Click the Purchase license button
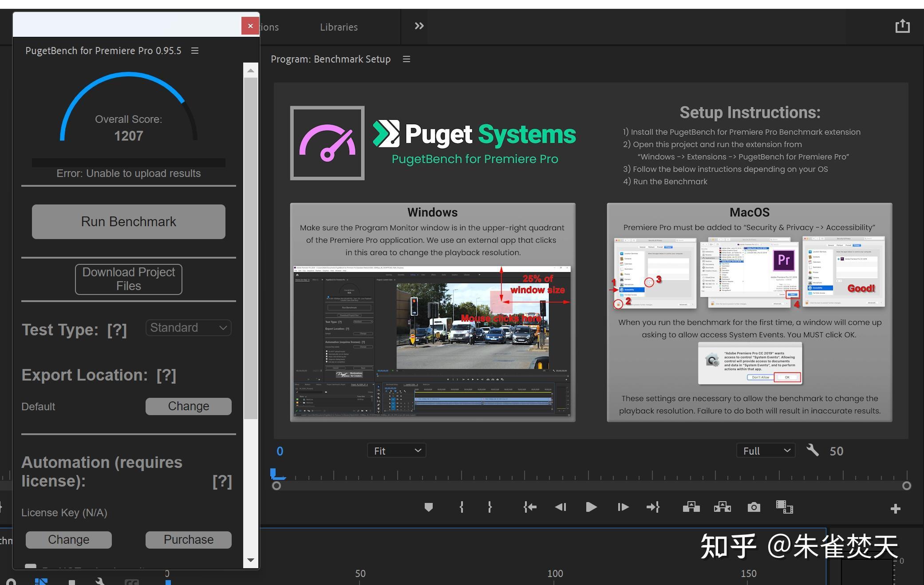 tap(188, 540)
